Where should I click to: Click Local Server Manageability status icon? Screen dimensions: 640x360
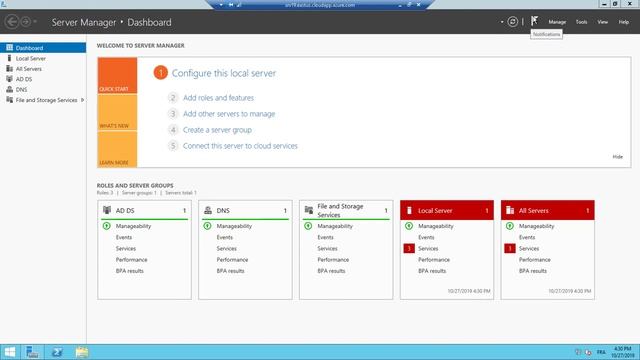(x=409, y=226)
